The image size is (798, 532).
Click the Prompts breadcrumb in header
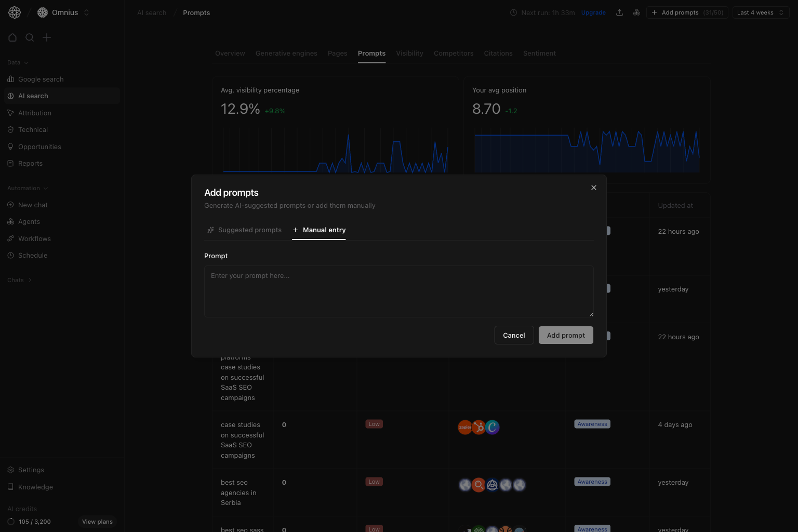point(196,12)
